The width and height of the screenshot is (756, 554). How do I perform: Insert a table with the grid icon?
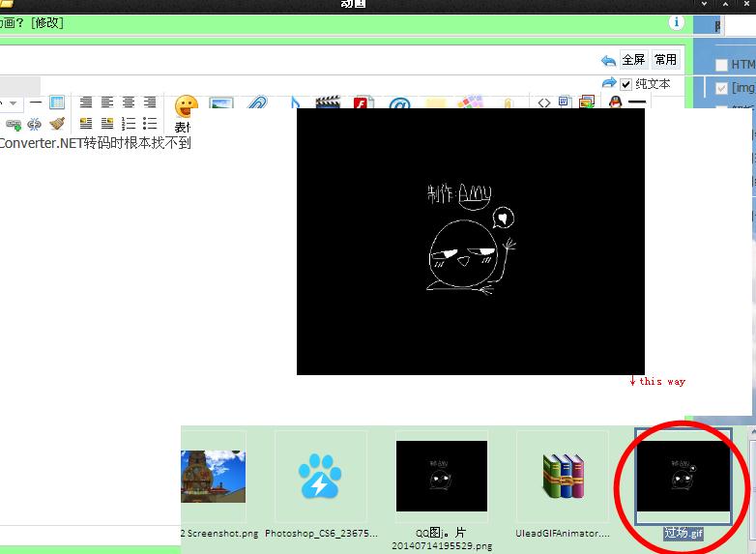[57, 102]
